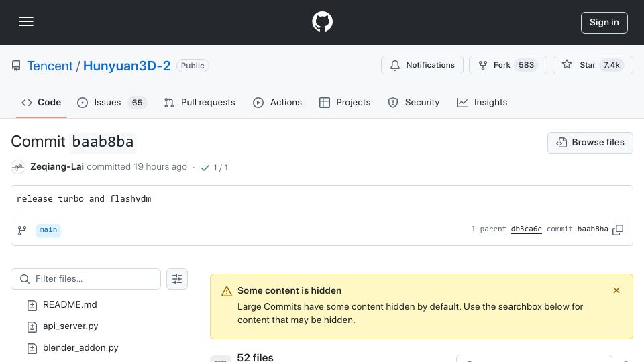Select api_server.py in the file tree
Viewport: 644px width, 362px height.
tap(70, 326)
